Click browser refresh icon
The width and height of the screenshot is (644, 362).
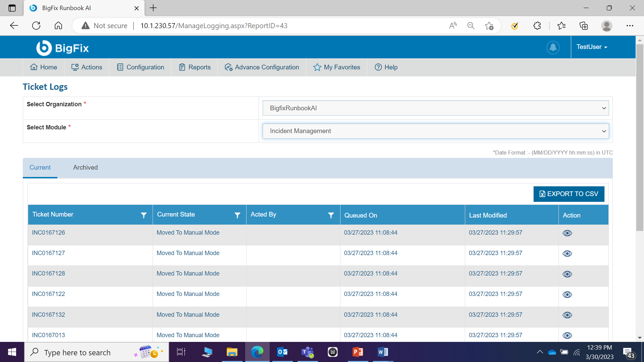[36, 26]
